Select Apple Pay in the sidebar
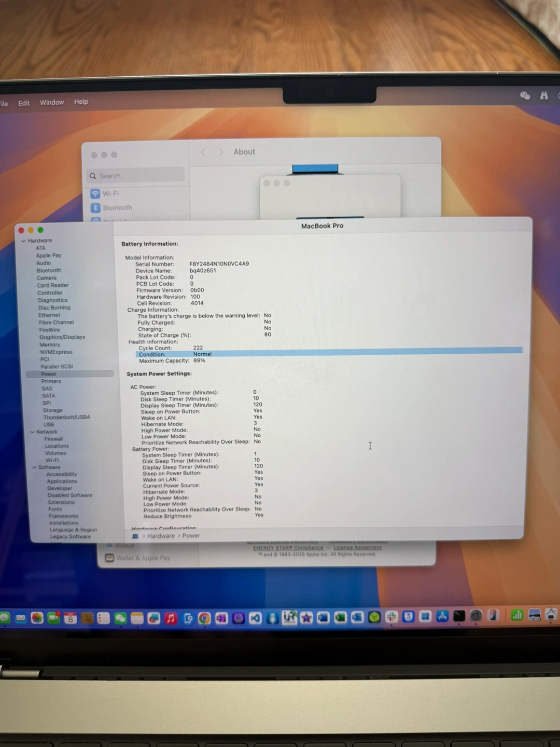 click(x=49, y=255)
